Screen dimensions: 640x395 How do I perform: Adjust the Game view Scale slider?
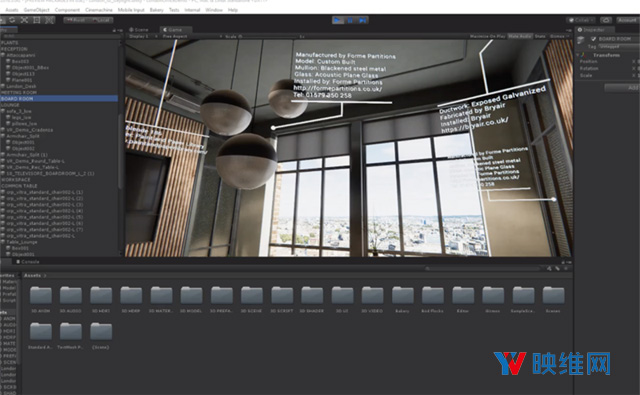(269, 36)
